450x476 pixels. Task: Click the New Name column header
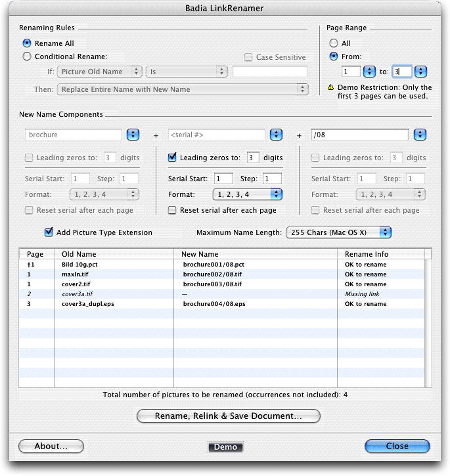256,254
